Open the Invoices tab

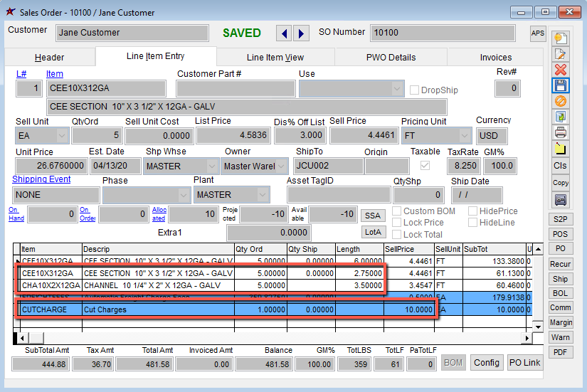click(x=496, y=58)
